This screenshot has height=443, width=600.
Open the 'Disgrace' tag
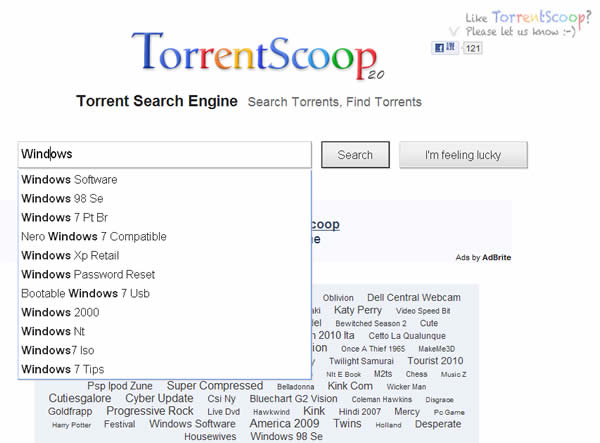click(x=439, y=400)
